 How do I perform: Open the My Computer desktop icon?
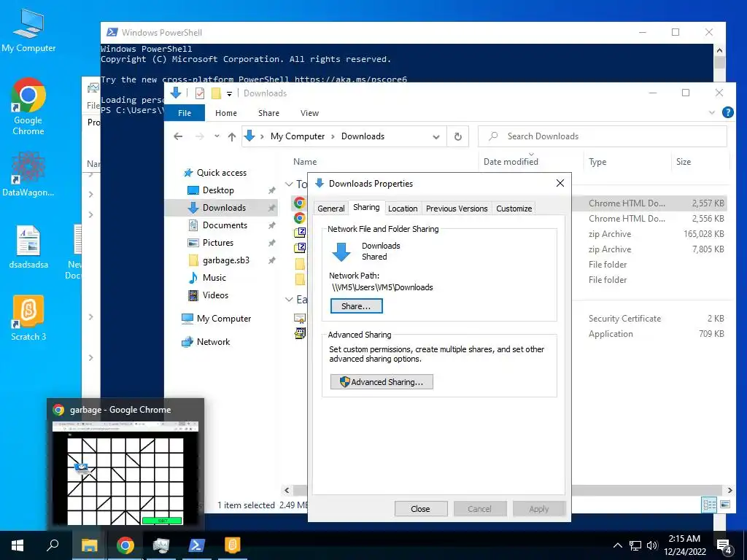pos(28,31)
